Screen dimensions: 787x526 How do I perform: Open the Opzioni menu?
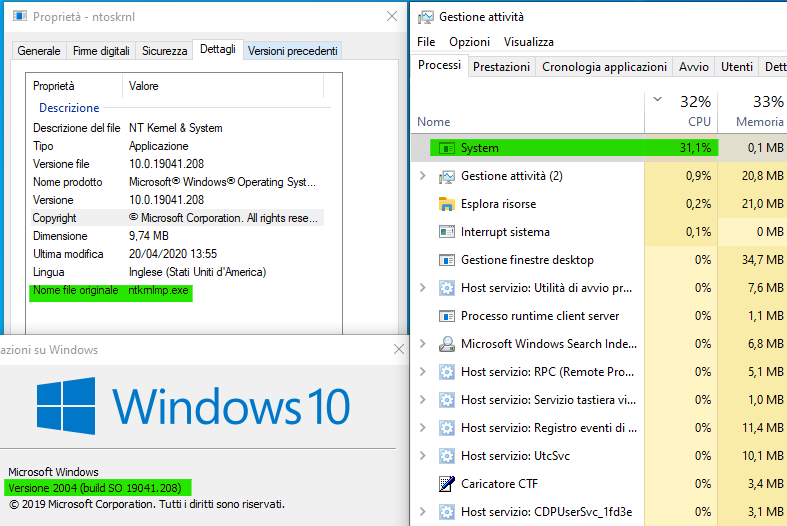click(x=469, y=42)
